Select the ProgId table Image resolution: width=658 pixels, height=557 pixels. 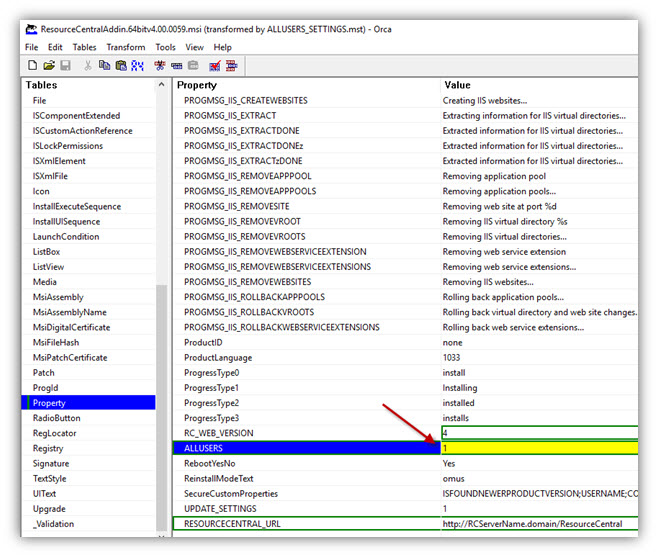click(x=45, y=388)
